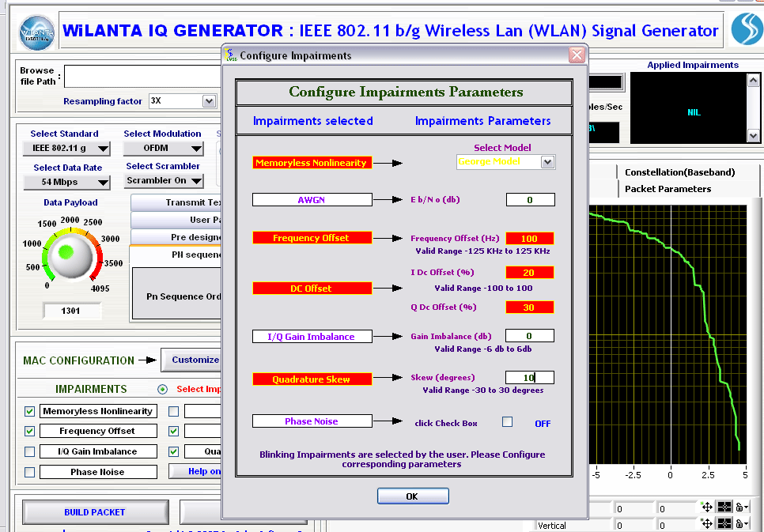This screenshot has width=764, height=532.
Task: Open Select Data Rate dropdown 54 Mbps
Action: (66, 182)
